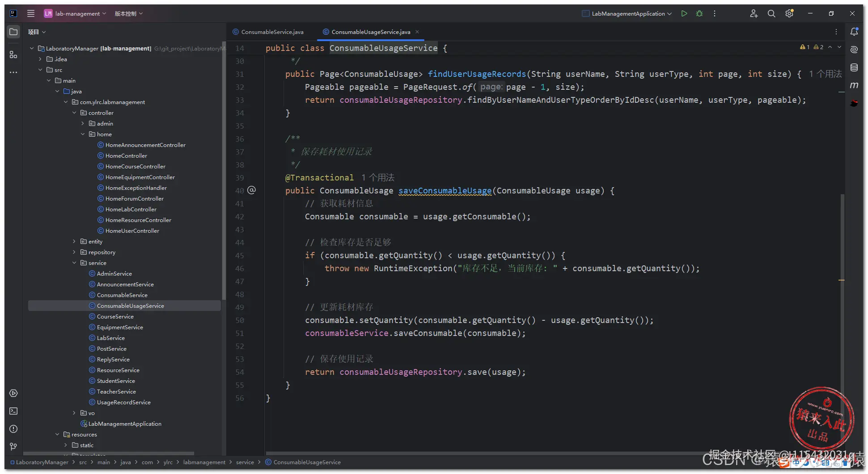Open more run actions menu

[x=715, y=13]
